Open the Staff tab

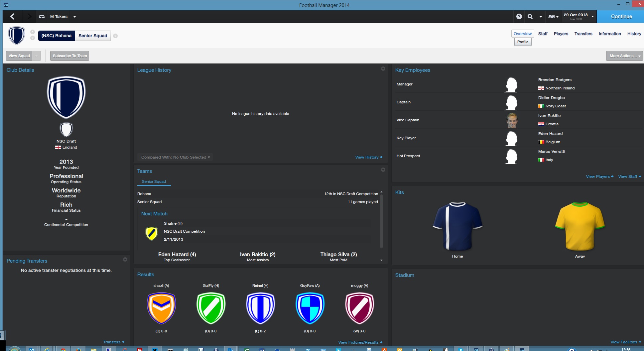[543, 34]
